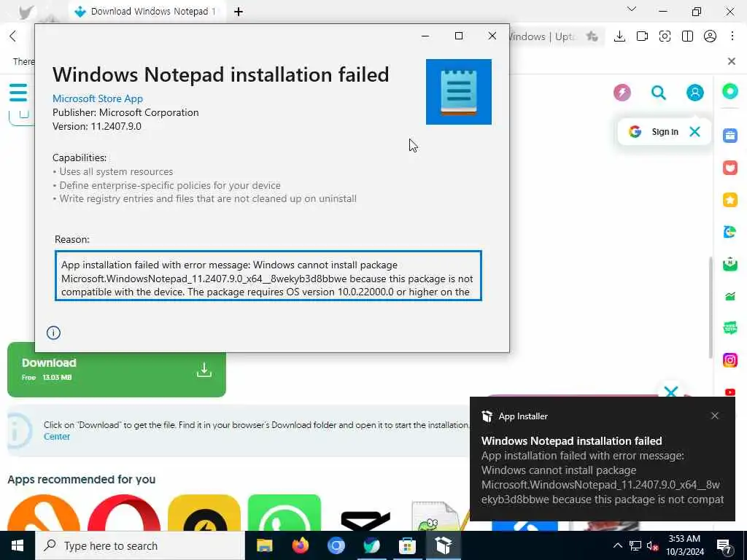This screenshot has height=560, width=747.
Task: Go back with the browser back arrow
Action: tap(13, 36)
